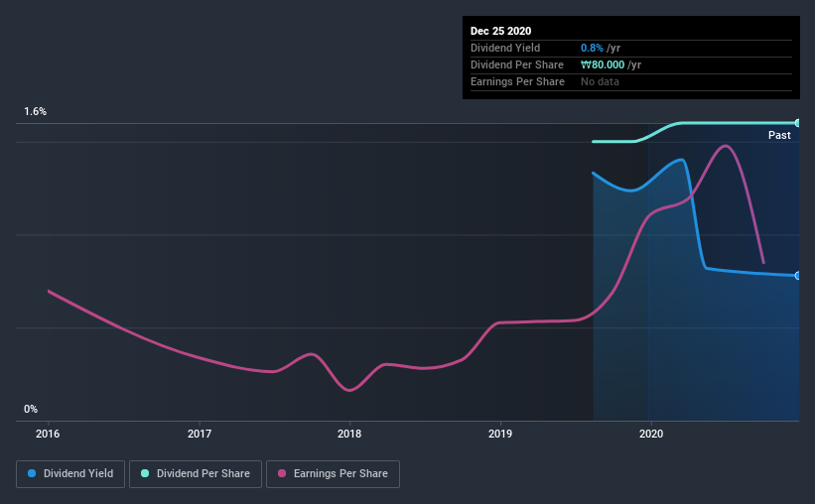This screenshot has height=504, width=815.
Task: Click the Dec 25 2020 tooltip date header
Action: tap(500, 31)
